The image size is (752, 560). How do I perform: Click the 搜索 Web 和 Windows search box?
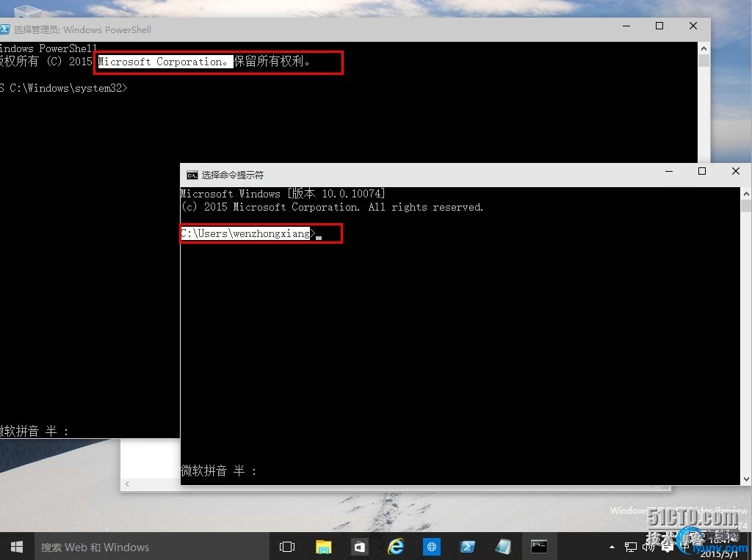click(x=151, y=547)
